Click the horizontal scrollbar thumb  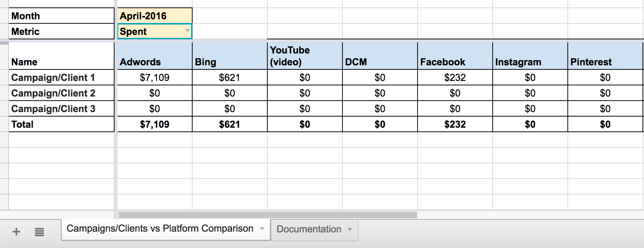coord(267,215)
